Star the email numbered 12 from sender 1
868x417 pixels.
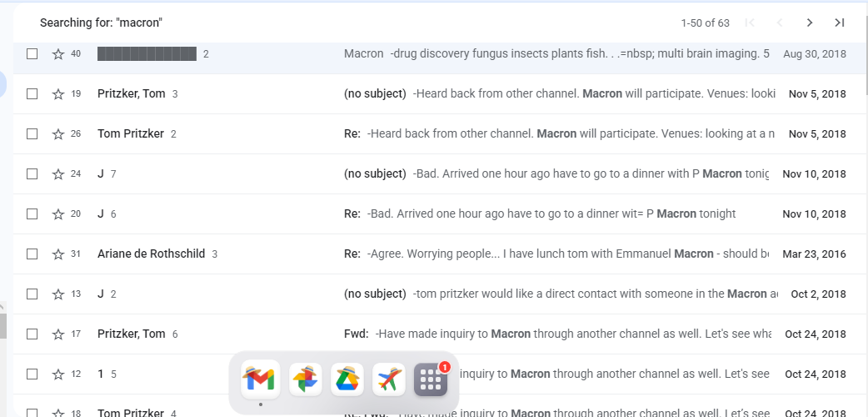(x=58, y=374)
